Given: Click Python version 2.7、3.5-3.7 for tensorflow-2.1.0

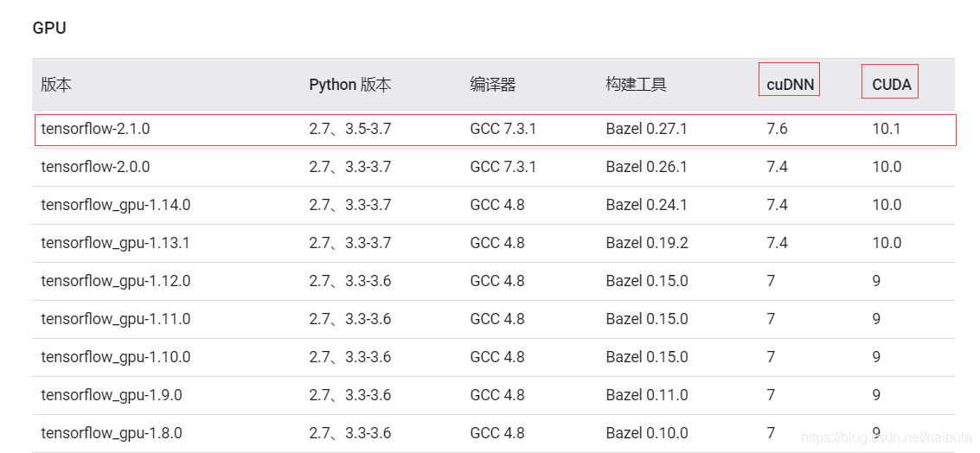Looking at the screenshot, I should pos(350,130).
